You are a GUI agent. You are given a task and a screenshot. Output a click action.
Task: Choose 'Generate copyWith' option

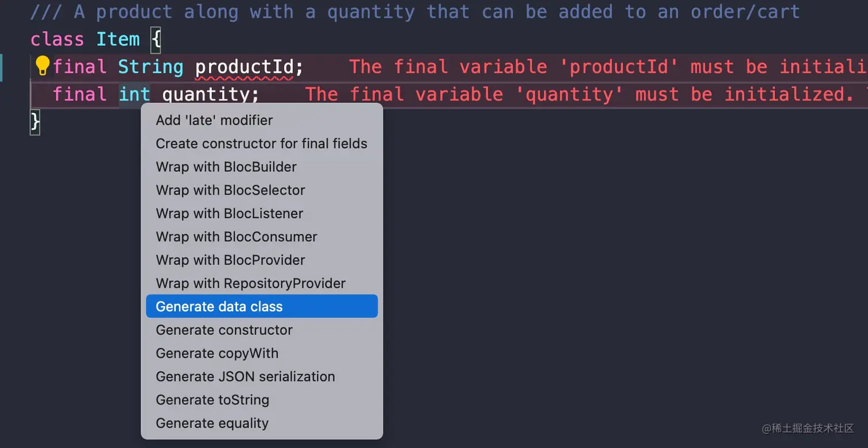217,353
